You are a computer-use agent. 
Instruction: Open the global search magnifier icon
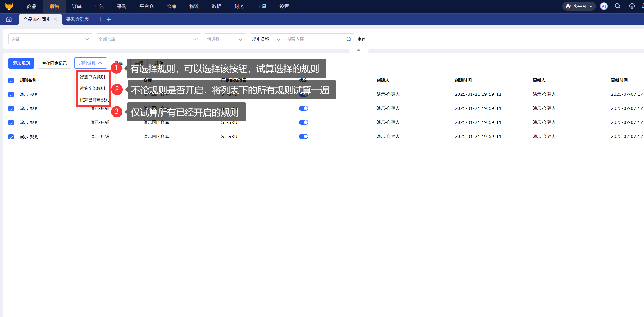pyautogui.click(x=618, y=6)
